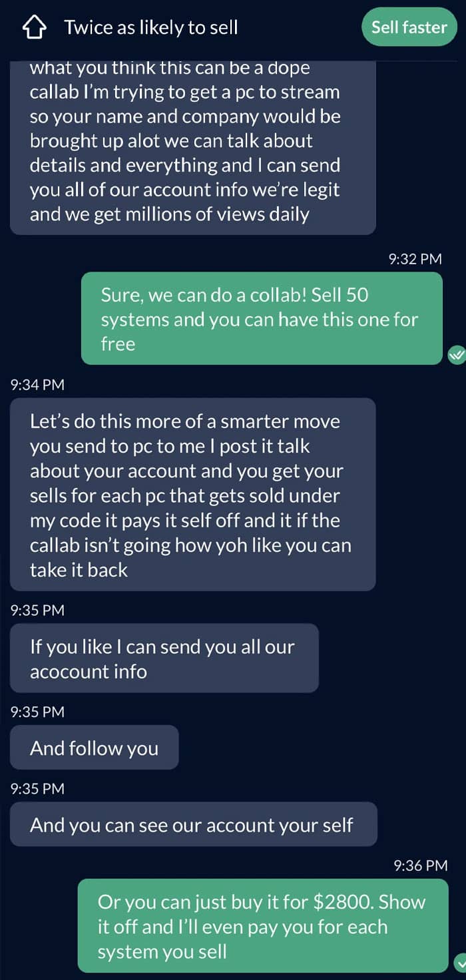Screen dimensions: 466x980
Task: Tap the 9:34 PM timestamp
Action: pos(38,384)
